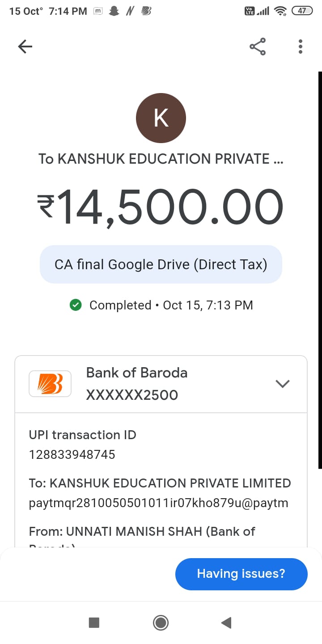Screen dimensions: 322x644
Task: Tap the Bank of Baroda logo
Action: [x=50, y=384]
